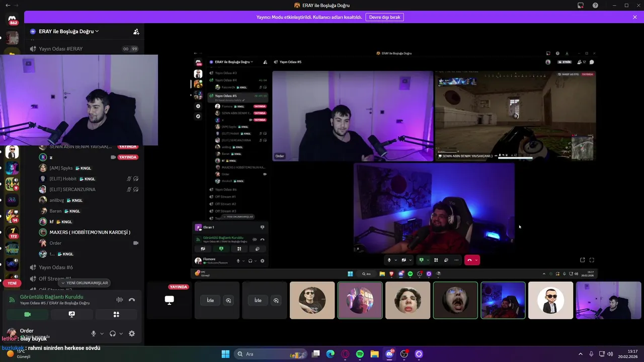Viewport: 644px width, 362px height.
Task: Expand ERAY ile Boşluğa Doğru server menu
Action: click(69, 31)
